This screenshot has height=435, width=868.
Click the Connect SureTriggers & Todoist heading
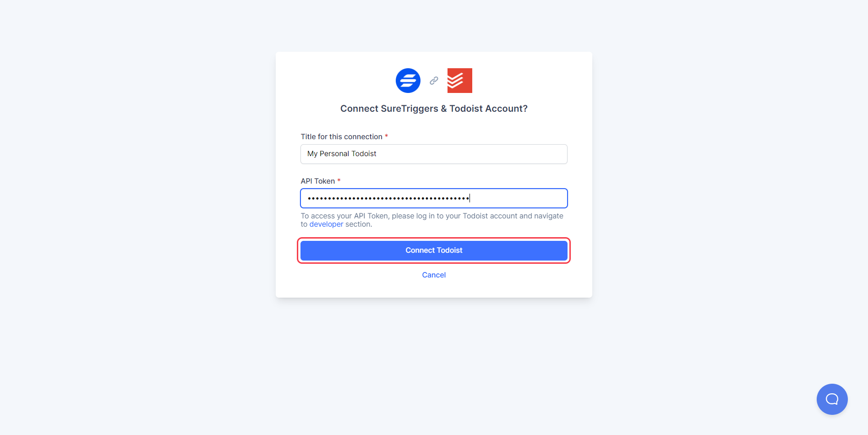click(433, 109)
